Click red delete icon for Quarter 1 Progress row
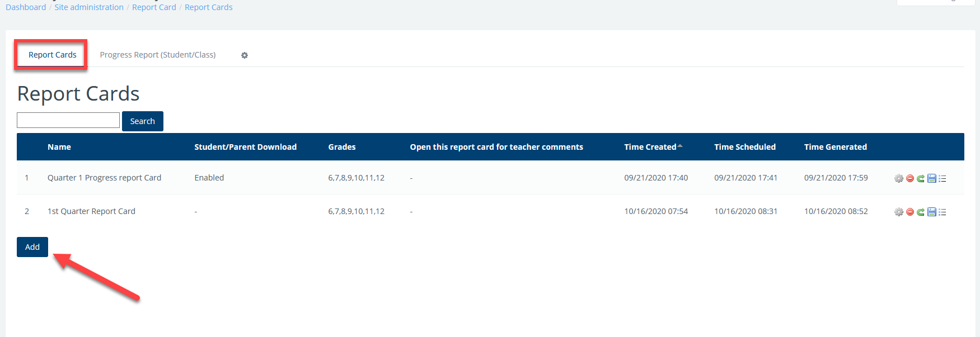The width and height of the screenshot is (980, 337). (909, 178)
